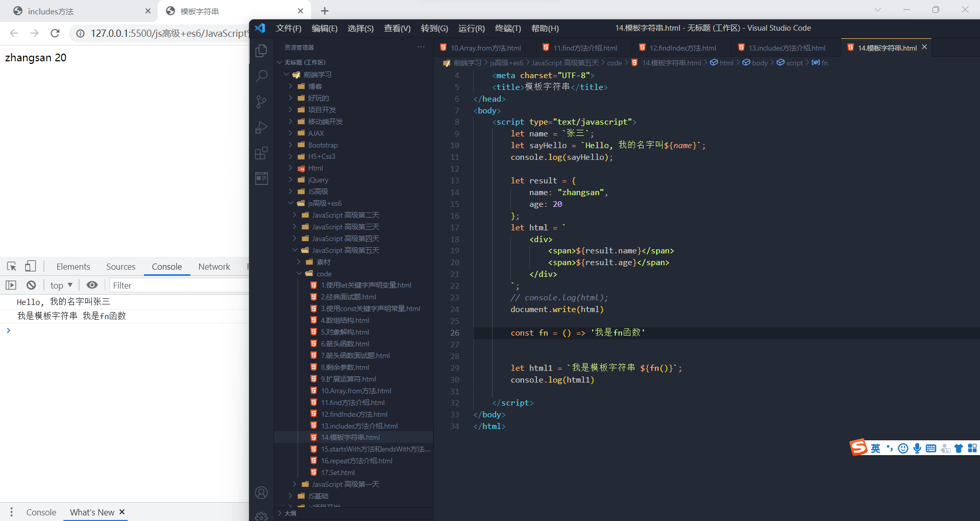Select the inspect element tool in DevTools

[x=11, y=266]
